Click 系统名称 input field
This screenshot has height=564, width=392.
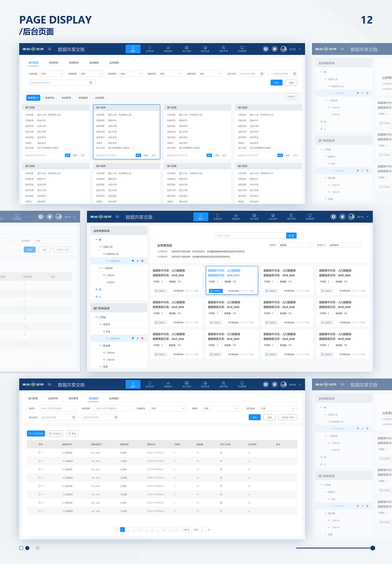click(x=113, y=408)
